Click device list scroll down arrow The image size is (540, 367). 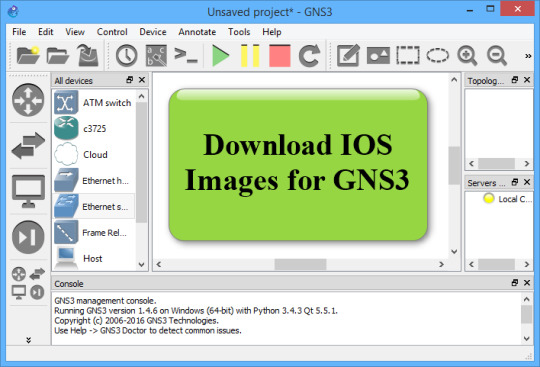[141, 264]
